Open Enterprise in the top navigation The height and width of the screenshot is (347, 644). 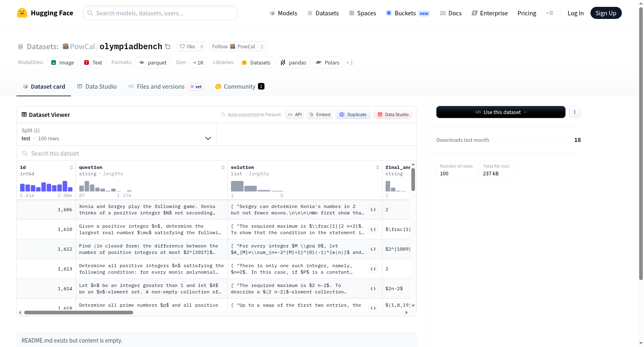[489, 13]
